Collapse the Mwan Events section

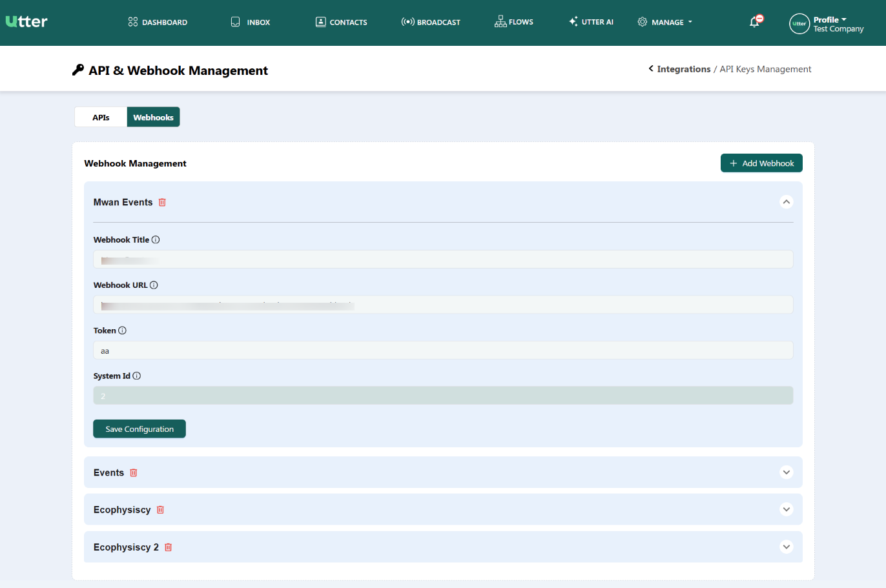pyautogui.click(x=787, y=202)
